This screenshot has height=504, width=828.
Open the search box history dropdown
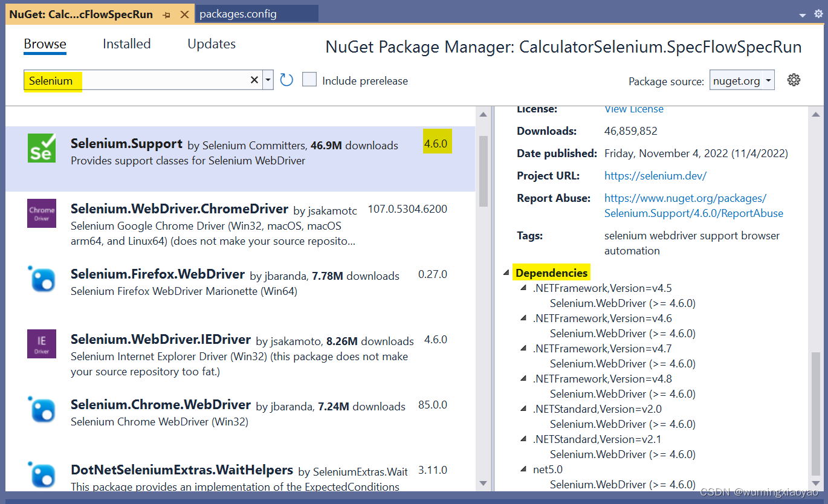click(x=268, y=80)
